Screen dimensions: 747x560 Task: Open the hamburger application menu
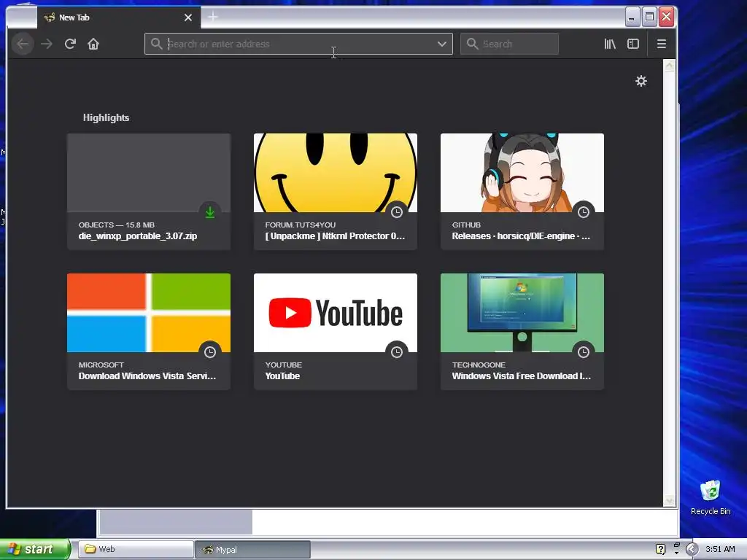[x=661, y=44]
